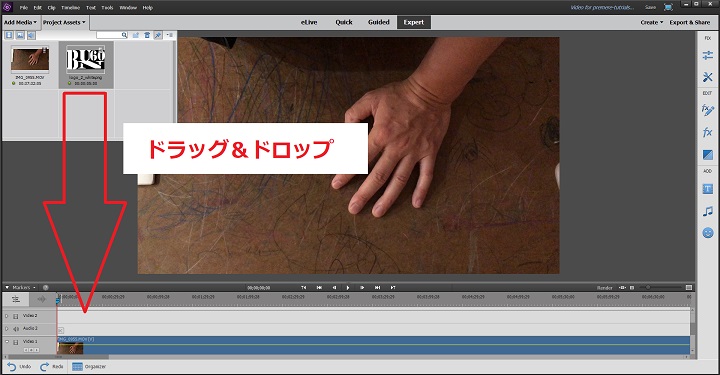The height and width of the screenshot is (375, 720).
Task: Select the video clip on Video 1 track
Action: [374, 345]
